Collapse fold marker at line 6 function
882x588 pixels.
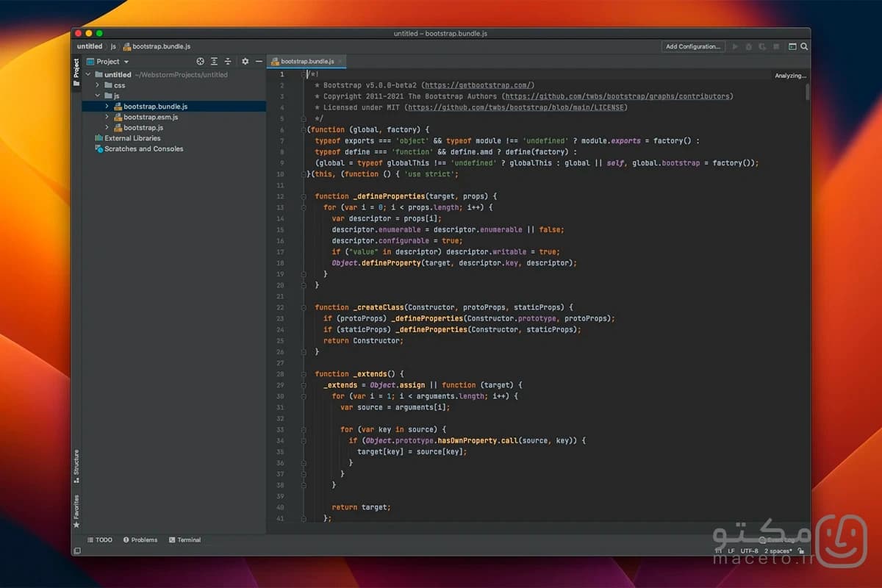304,129
